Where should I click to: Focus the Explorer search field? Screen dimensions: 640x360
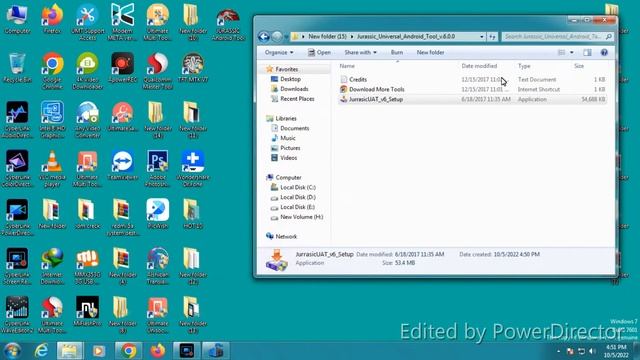click(557, 37)
